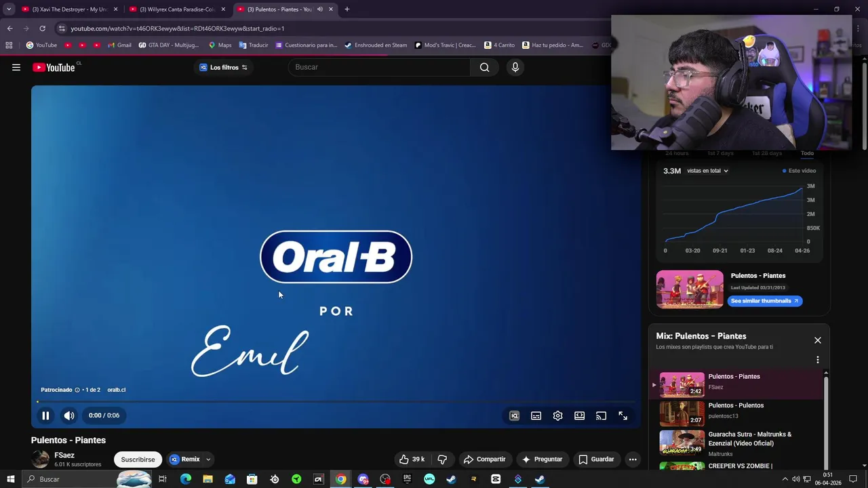868x488 pixels.
Task: Close the Mix: Pulentos - Piantes playlist
Action: click(x=818, y=340)
